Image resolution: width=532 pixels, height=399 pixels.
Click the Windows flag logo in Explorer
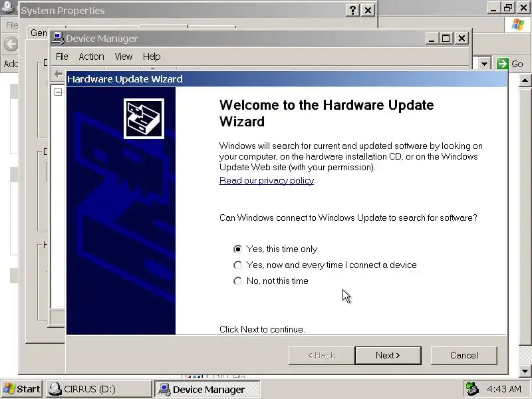point(518,25)
